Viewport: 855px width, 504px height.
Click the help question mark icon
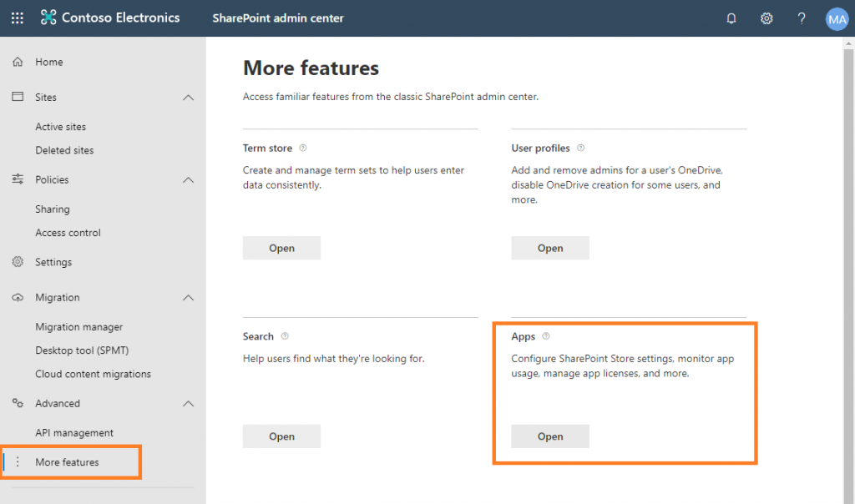(802, 18)
